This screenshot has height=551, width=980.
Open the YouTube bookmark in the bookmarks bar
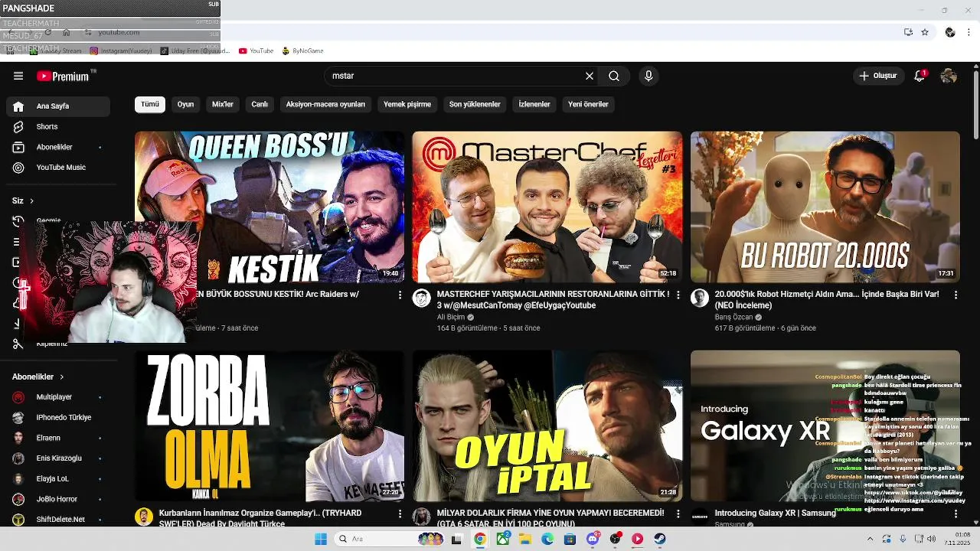pos(256,51)
